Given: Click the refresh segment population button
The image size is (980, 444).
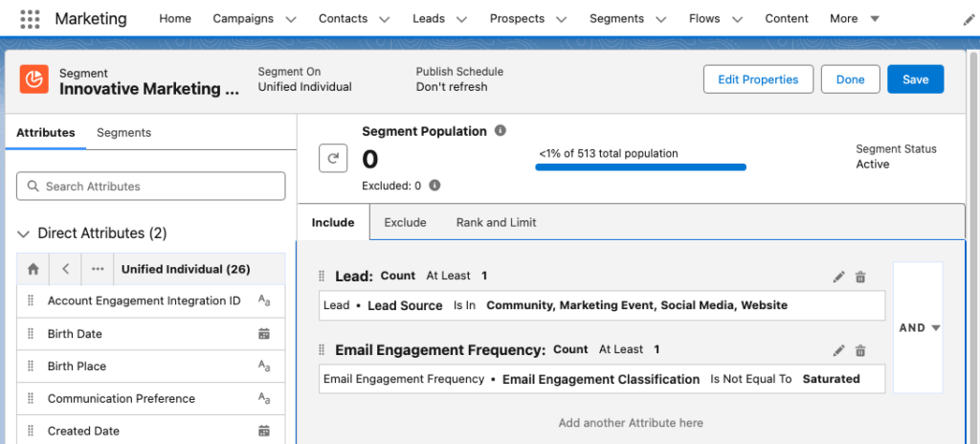Looking at the screenshot, I should 333,158.
